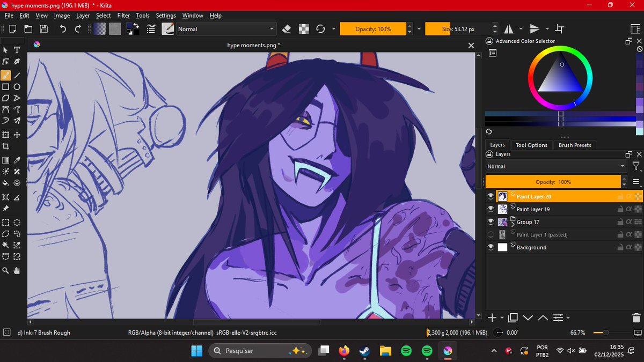Open the Filter menu
The image size is (644, 362).
pos(123,16)
